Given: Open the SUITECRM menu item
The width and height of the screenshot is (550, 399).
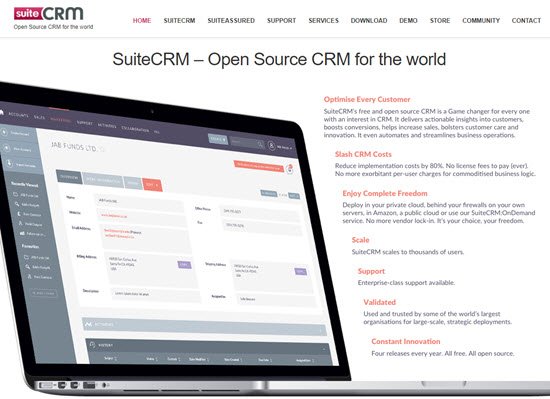Looking at the screenshot, I should click(x=179, y=21).
